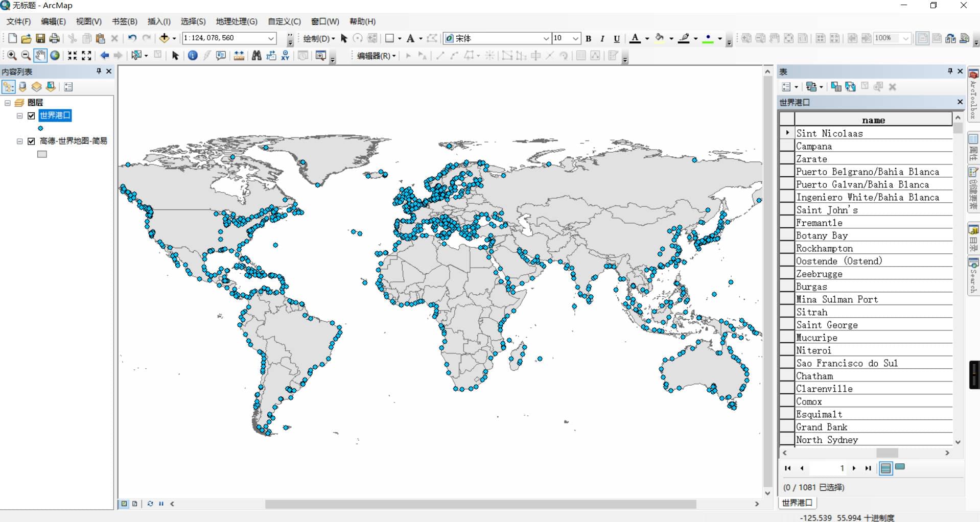
Task: Click the Print icon
Action: click(x=54, y=38)
